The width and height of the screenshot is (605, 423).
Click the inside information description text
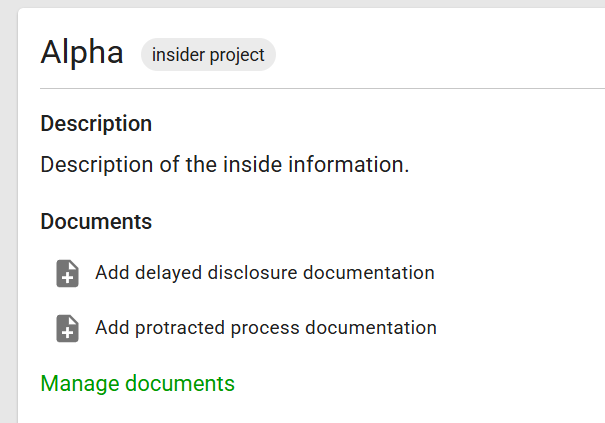(225, 165)
